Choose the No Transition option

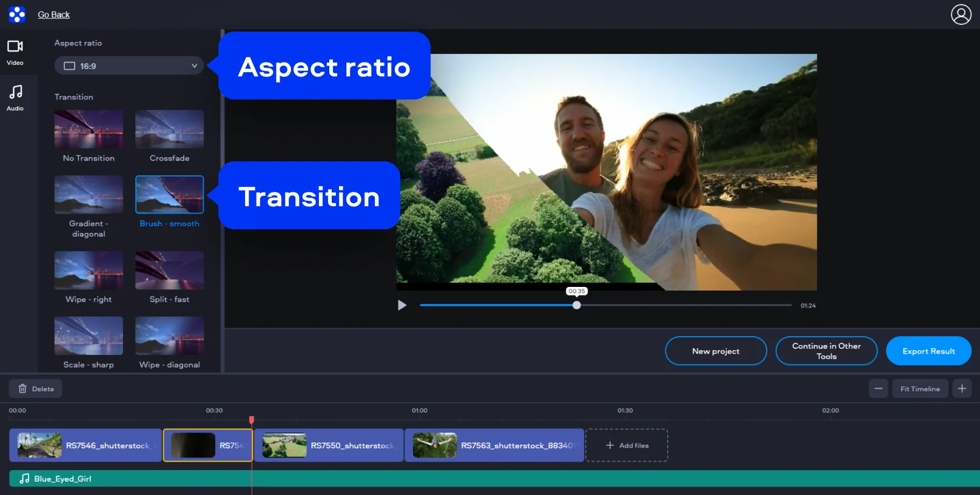click(89, 130)
